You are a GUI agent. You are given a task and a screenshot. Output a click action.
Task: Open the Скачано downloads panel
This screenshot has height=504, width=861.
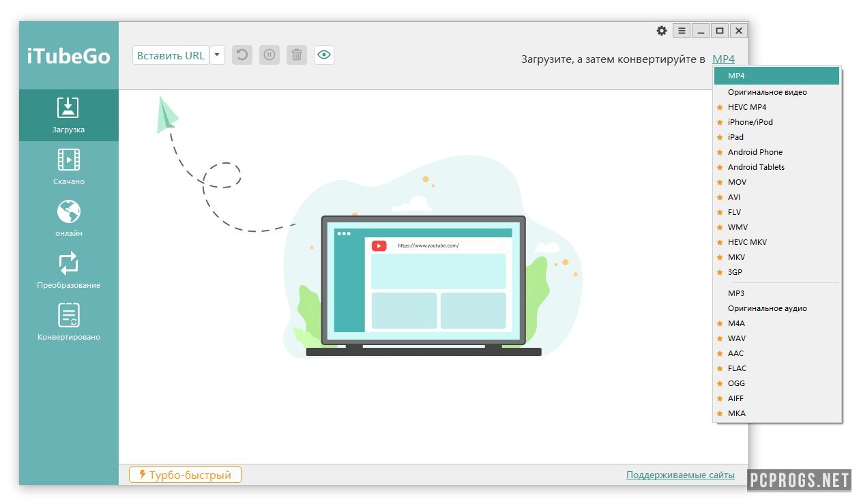point(68,166)
